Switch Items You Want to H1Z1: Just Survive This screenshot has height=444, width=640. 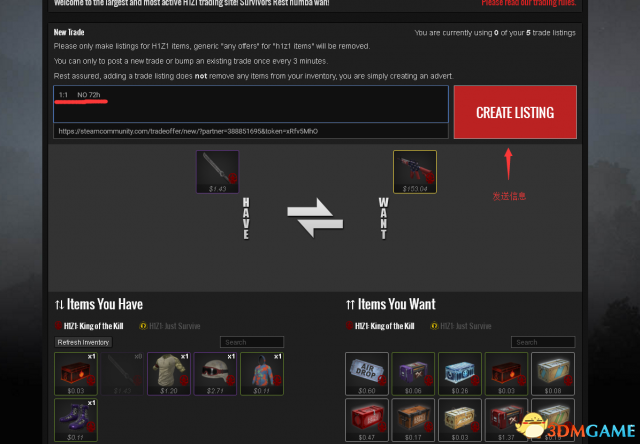(x=461, y=326)
